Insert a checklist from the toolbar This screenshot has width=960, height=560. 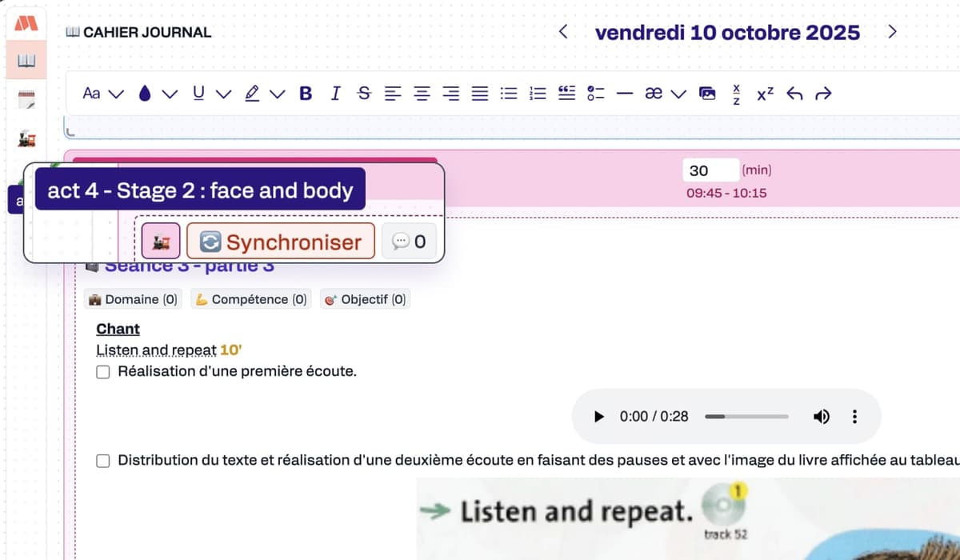[x=596, y=94]
